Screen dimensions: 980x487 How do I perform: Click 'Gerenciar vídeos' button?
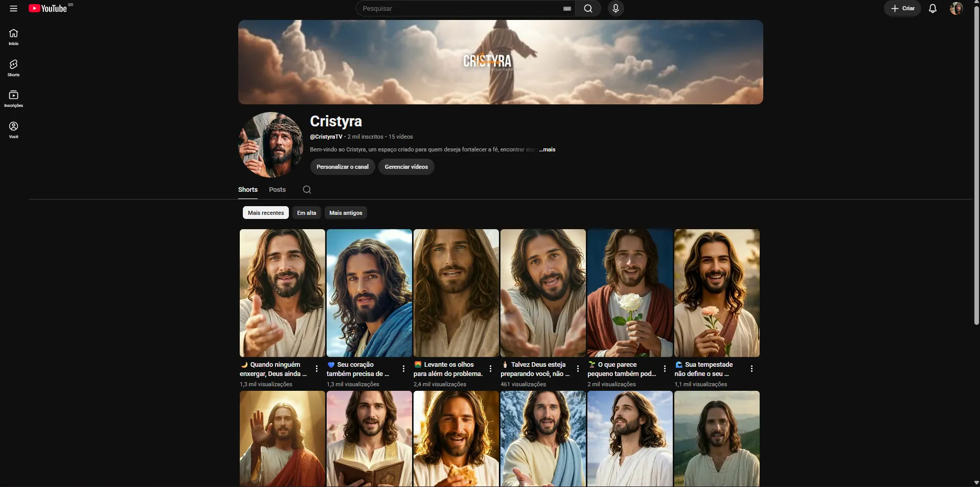406,167
